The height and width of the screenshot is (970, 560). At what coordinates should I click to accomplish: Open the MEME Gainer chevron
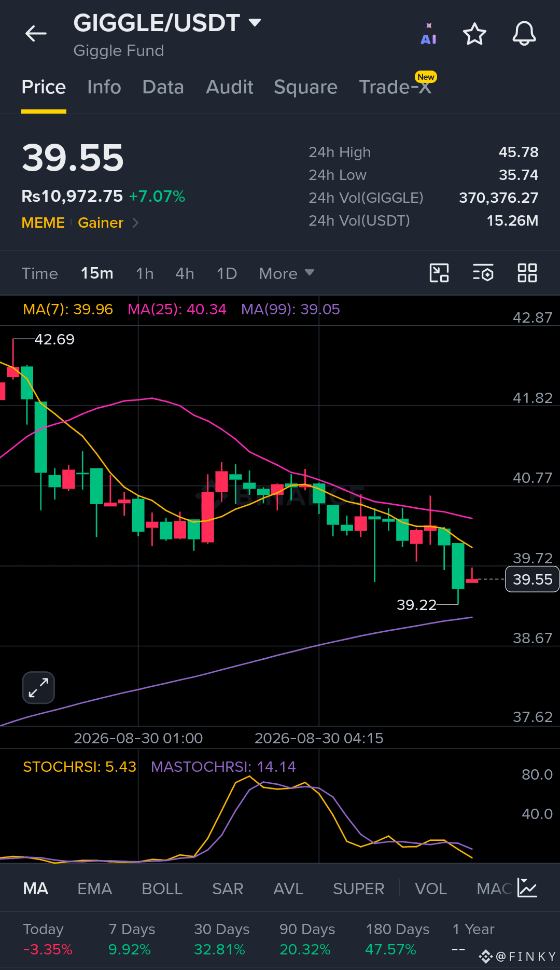(x=135, y=223)
